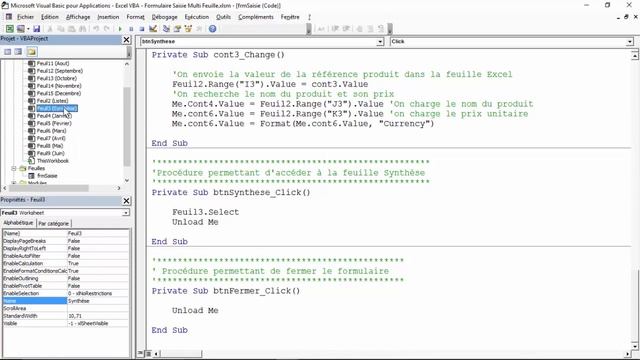The height and width of the screenshot is (360, 640).
Task: Toggle Design Mode icon in toolbar
Action: point(153,29)
